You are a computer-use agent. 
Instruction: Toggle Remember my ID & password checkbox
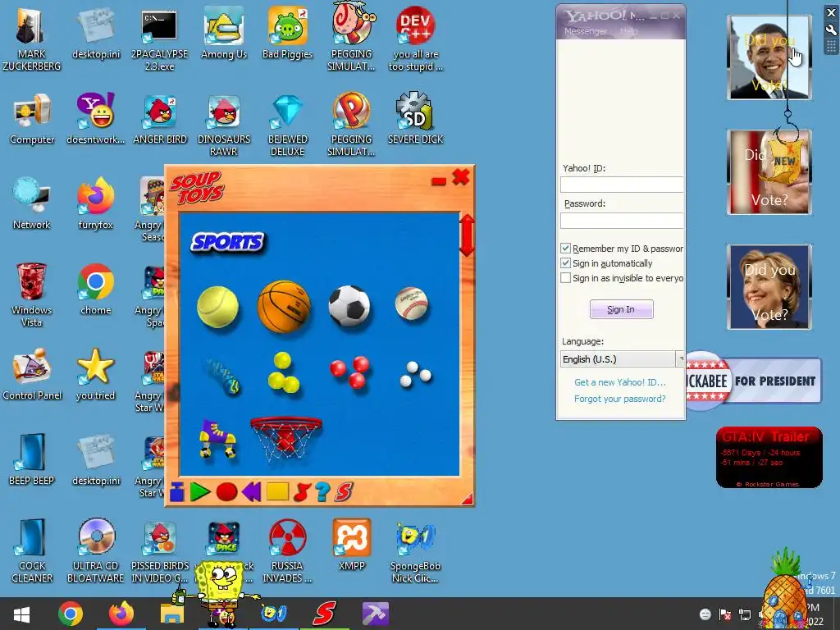pos(565,248)
